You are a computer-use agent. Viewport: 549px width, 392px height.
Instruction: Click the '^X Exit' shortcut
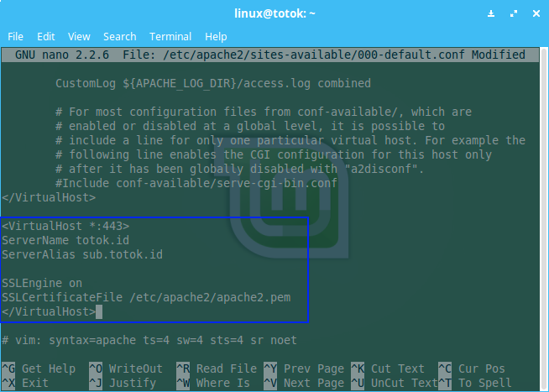click(x=25, y=384)
